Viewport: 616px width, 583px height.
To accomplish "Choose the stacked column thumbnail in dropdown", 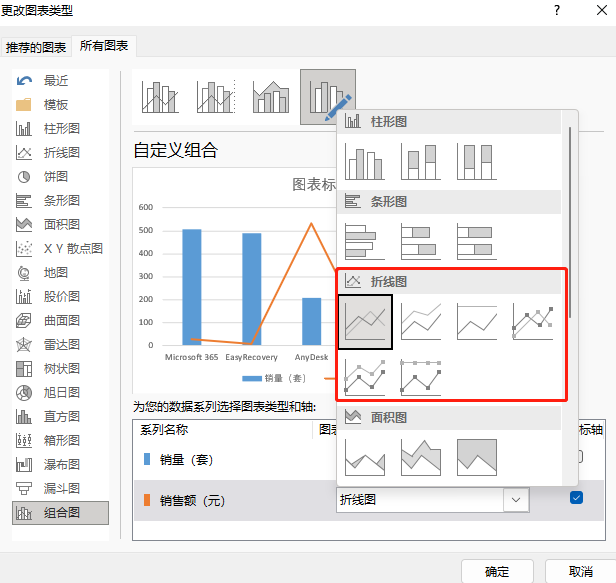I will click(421, 161).
